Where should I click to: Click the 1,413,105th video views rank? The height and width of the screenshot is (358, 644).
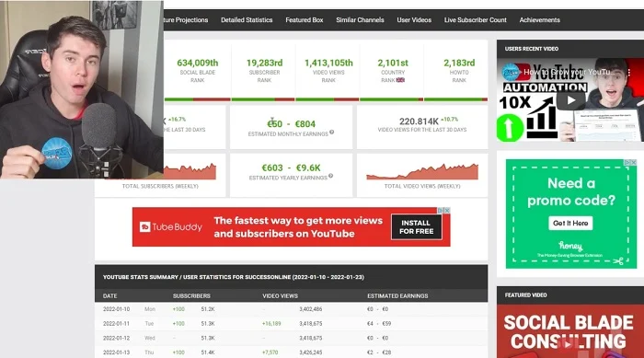328,63
